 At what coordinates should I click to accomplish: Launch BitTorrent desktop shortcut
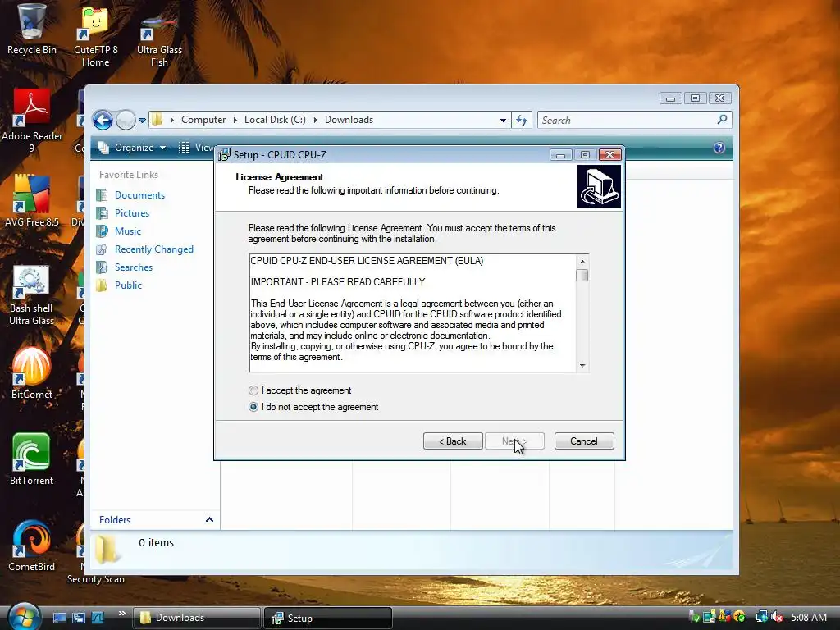point(32,459)
